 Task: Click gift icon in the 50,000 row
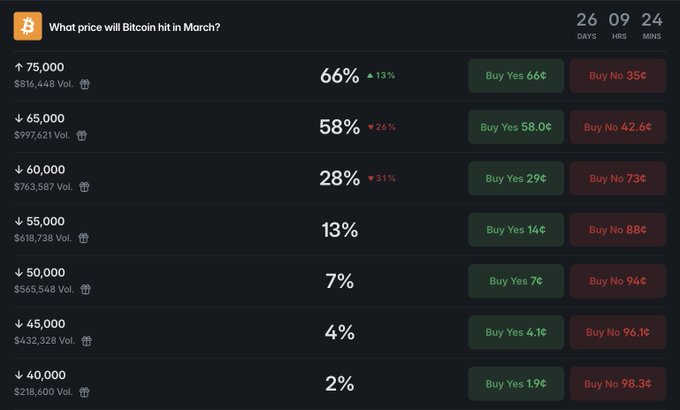click(85, 289)
